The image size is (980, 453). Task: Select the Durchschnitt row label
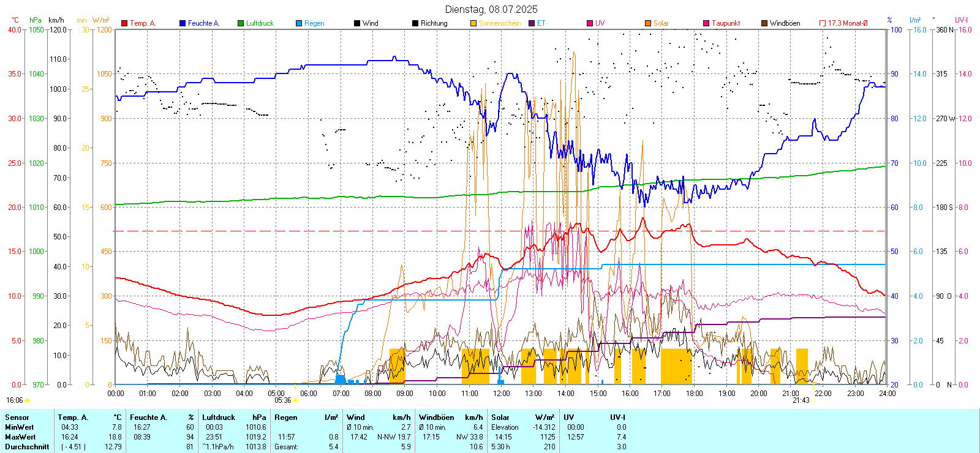(x=27, y=447)
